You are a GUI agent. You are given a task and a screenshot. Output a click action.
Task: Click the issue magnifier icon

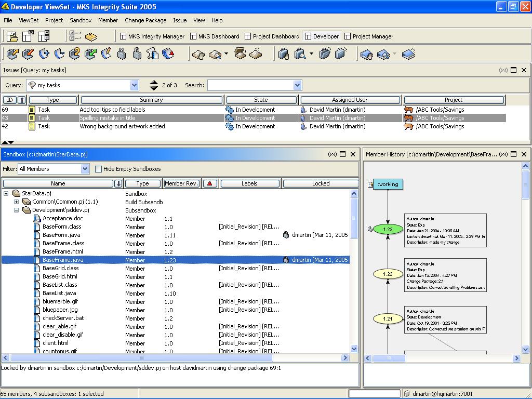pyautogui.click(x=383, y=54)
